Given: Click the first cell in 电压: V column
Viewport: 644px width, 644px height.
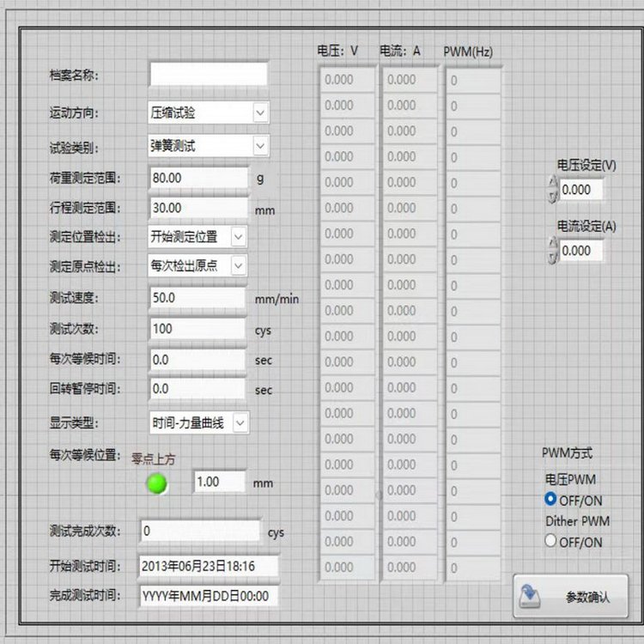Looking at the screenshot, I should (x=348, y=80).
